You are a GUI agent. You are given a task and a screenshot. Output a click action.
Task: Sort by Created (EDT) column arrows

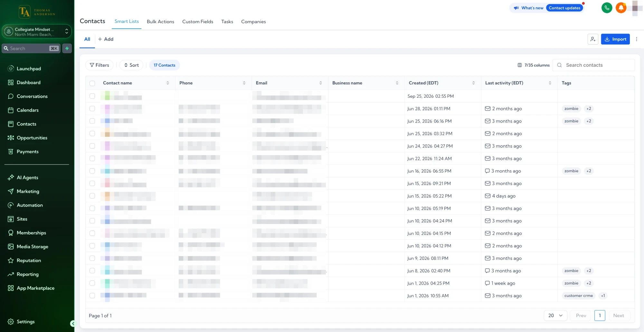[473, 83]
